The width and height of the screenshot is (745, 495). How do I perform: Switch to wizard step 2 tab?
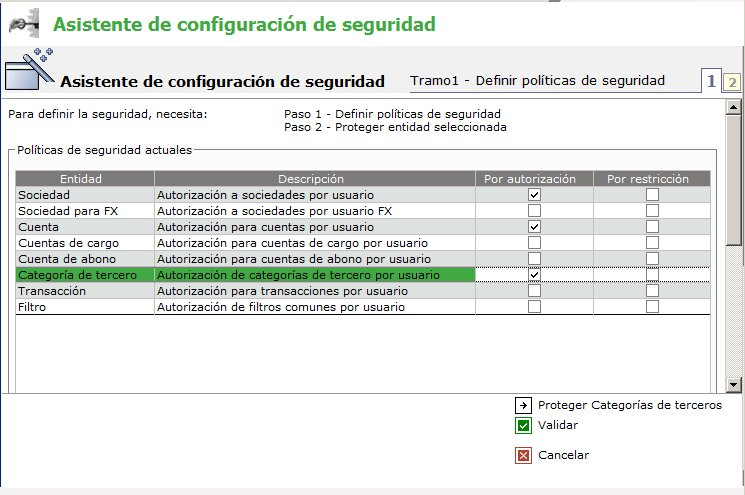tap(731, 82)
